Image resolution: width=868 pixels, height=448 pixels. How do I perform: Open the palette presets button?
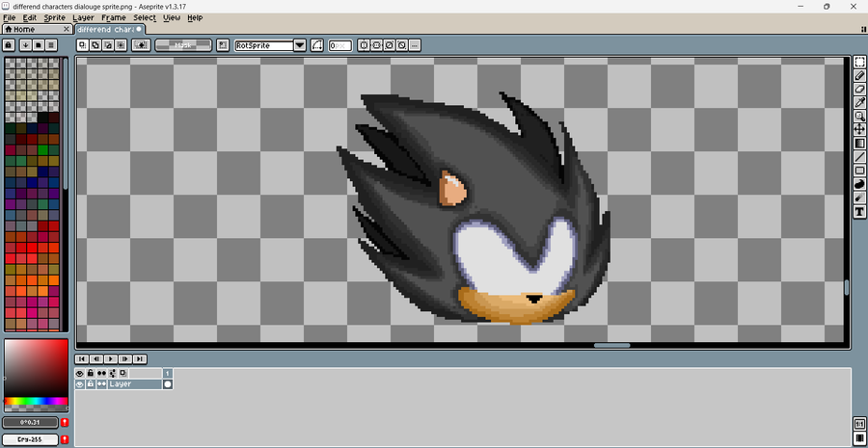[39, 45]
